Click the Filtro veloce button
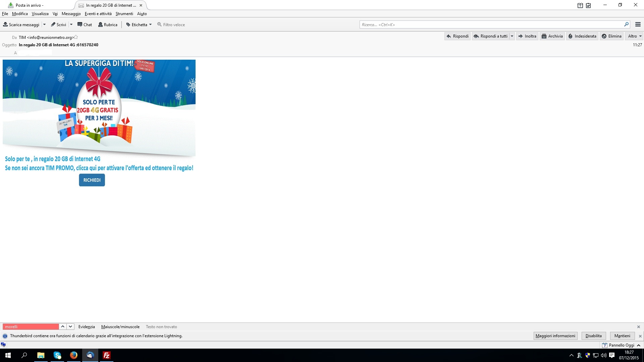The image size is (644, 362). 171,24
